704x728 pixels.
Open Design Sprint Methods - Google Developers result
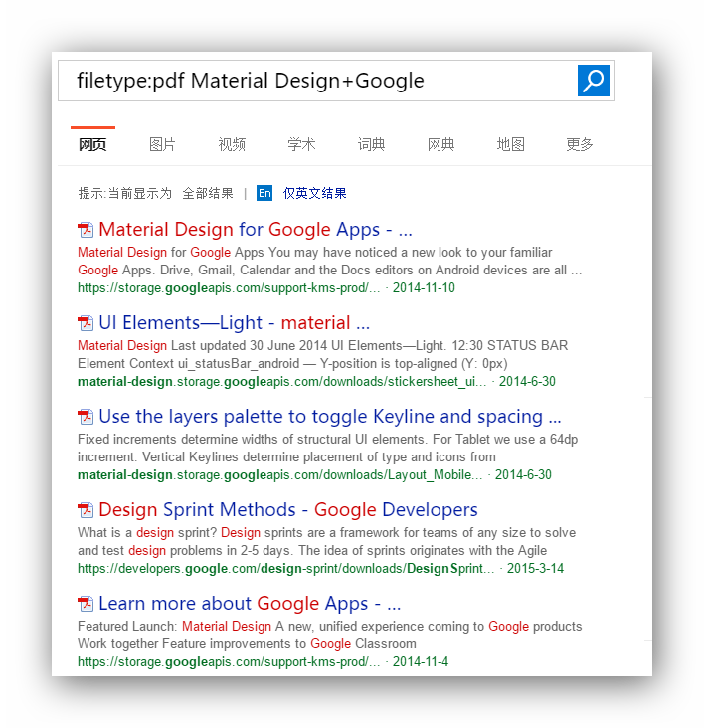pyautogui.click(x=288, y=510)
